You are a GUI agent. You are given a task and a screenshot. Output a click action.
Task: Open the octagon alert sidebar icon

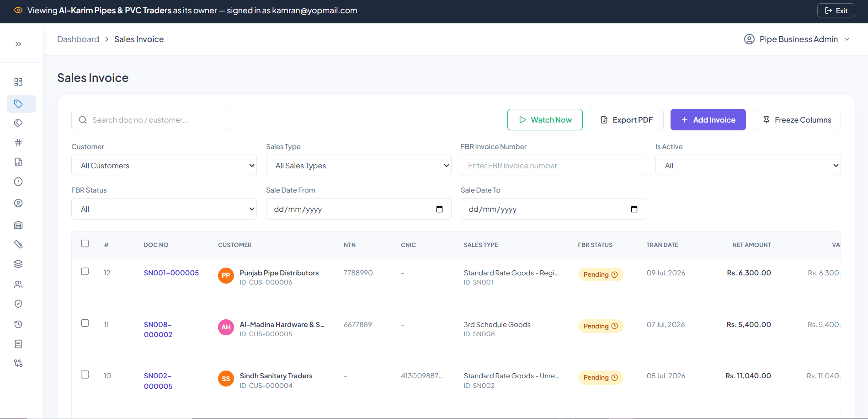click(18, 182)
